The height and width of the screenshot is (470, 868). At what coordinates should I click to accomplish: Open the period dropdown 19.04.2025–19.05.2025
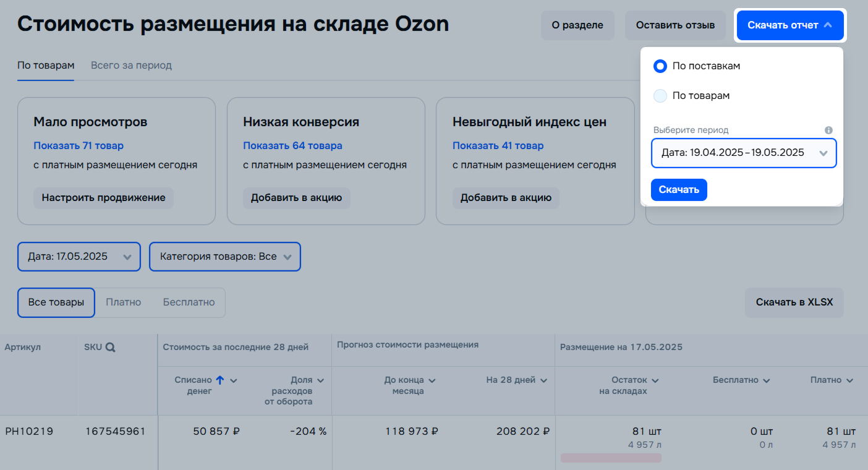click(744, 153)
